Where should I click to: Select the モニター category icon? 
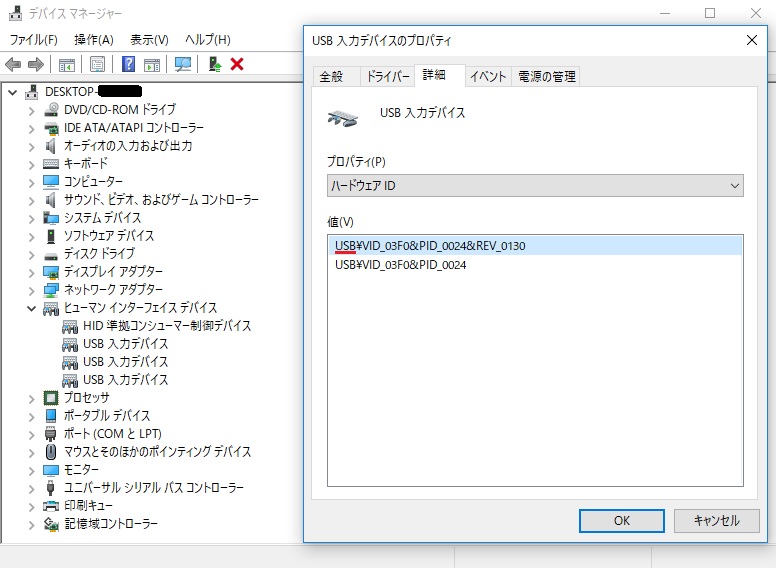click(51, 470)
